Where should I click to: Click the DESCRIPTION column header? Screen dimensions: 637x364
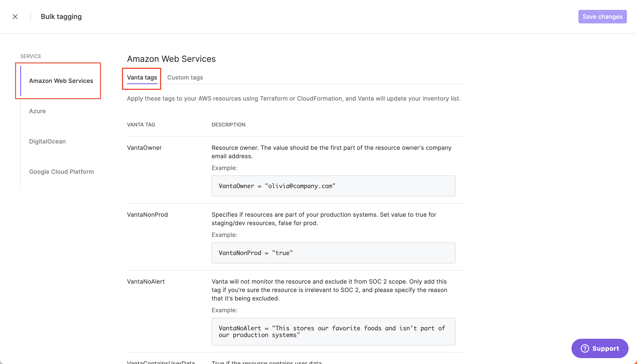coord(228,125)
